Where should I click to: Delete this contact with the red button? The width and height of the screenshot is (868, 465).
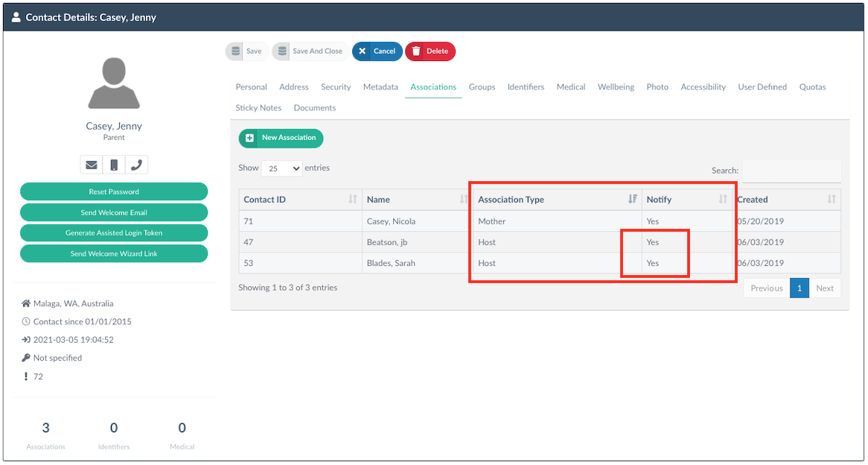(x=430, y=51)
